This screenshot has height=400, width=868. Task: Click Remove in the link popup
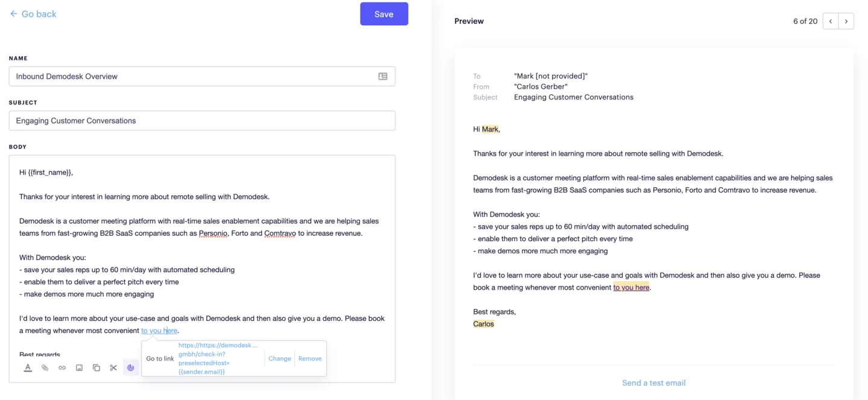click(x=310, y=358)
